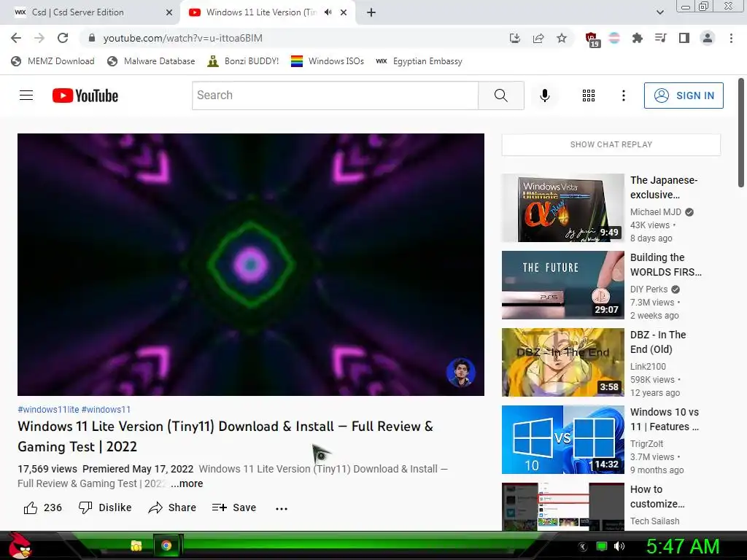Close the Csd Server Edition tab
Image resolution: width=747 pixels, height=560 pixels.
click(x=169, y=12)
